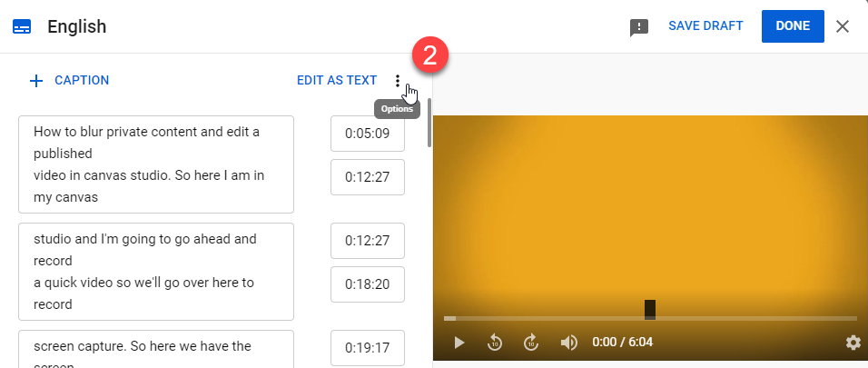Close the English caption editor

(843, 26)
